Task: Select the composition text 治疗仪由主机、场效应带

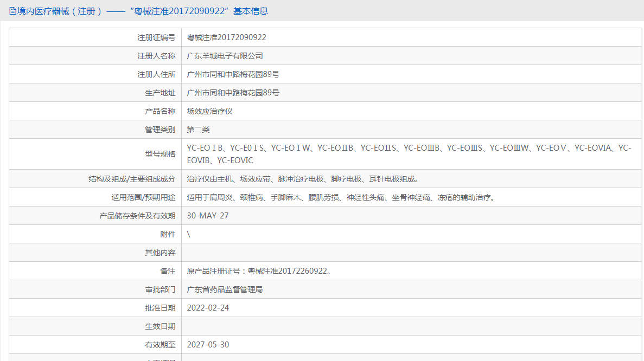Action: [303, 179]
